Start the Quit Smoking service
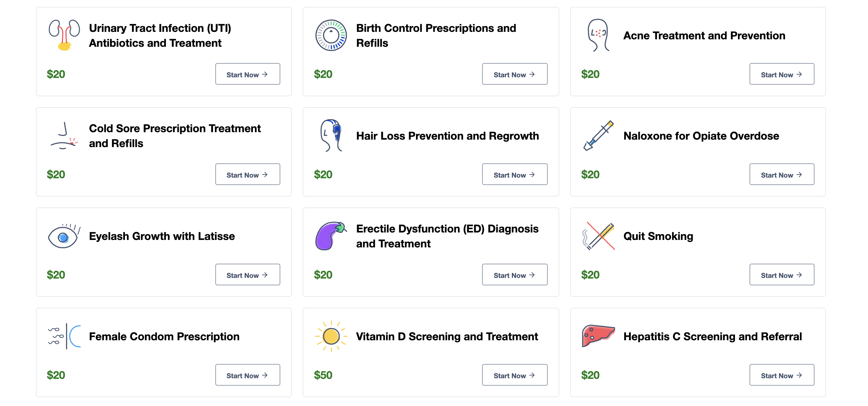Viewport: 868px width, 406px height. (781, 275)
